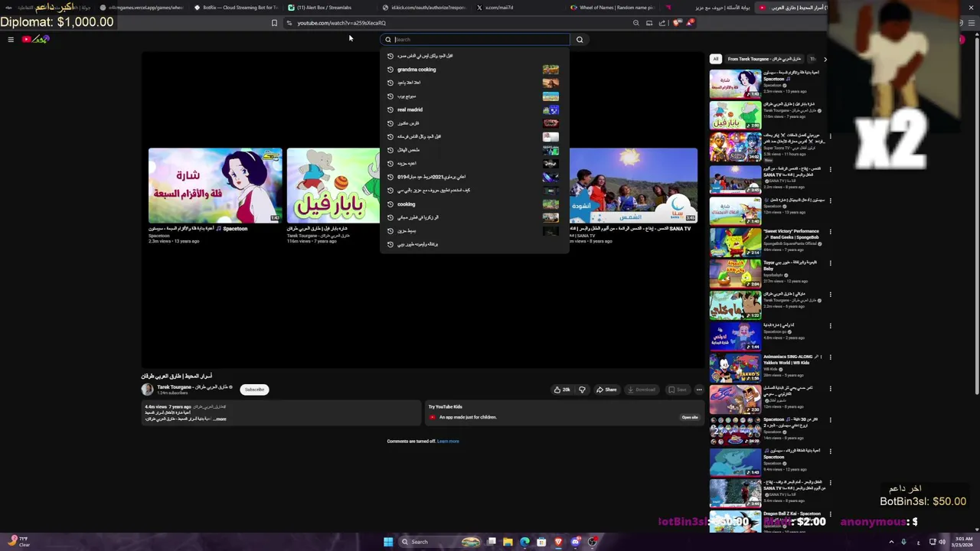Viewport: 980px width, 551px height.
Task: Save video to a playlist
Action: [677, 390]
